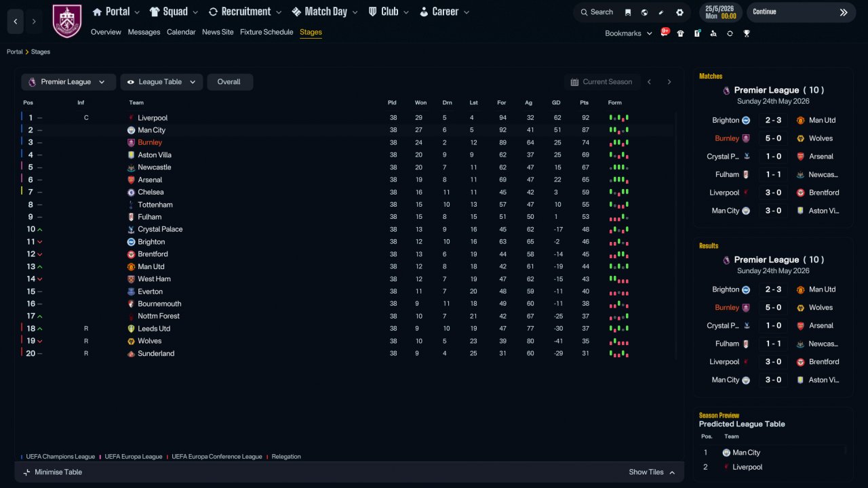This screenshot has width=868, height=488.
Task: Open the Bookmarks dropdown
Action: (629, 33)
